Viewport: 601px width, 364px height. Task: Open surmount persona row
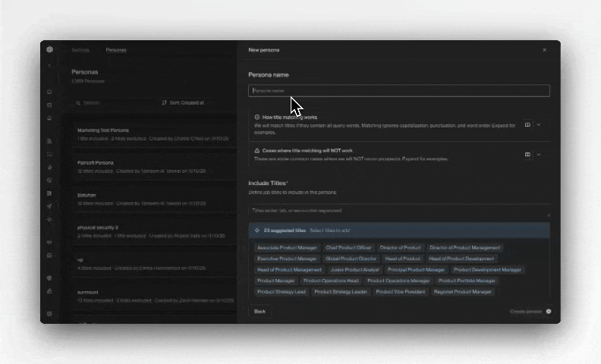coord(155,297)
